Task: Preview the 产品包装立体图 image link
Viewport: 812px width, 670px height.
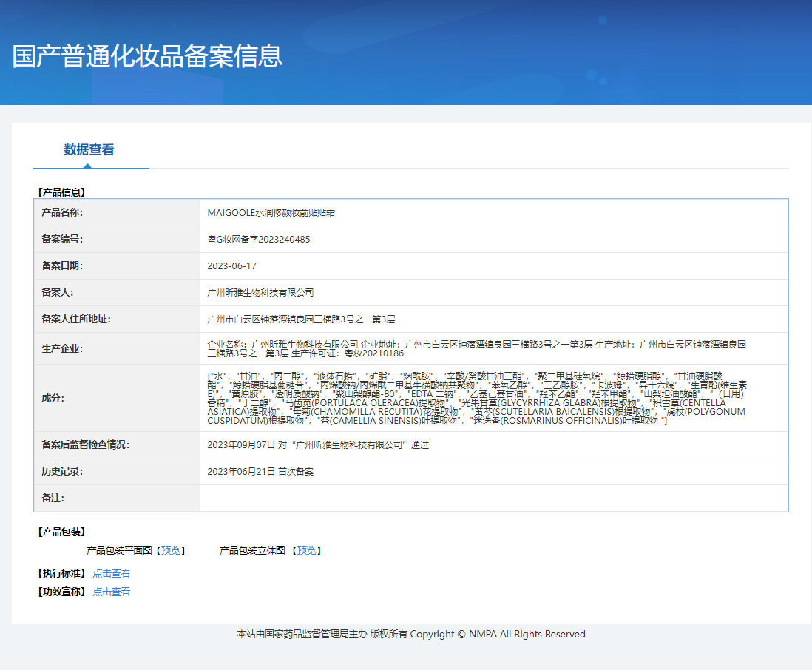Action: [x=307, y=550]
